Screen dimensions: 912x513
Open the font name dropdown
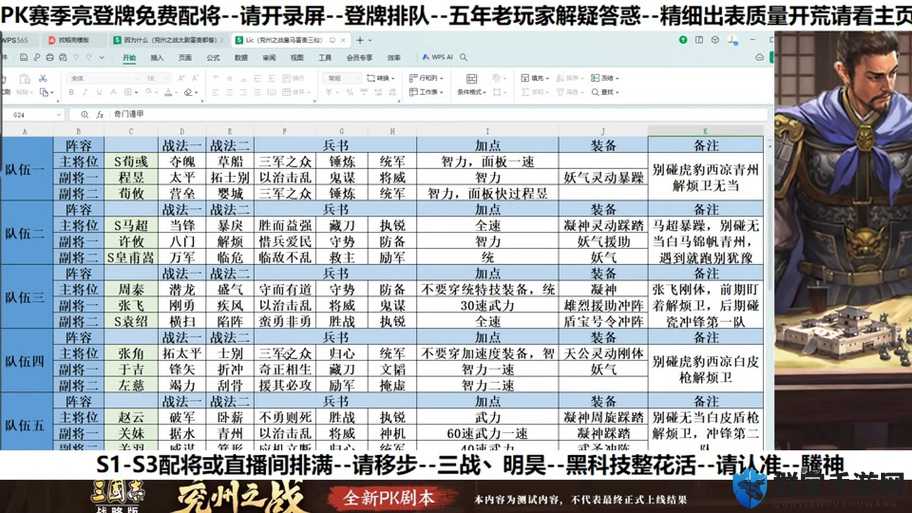[137, 78]
